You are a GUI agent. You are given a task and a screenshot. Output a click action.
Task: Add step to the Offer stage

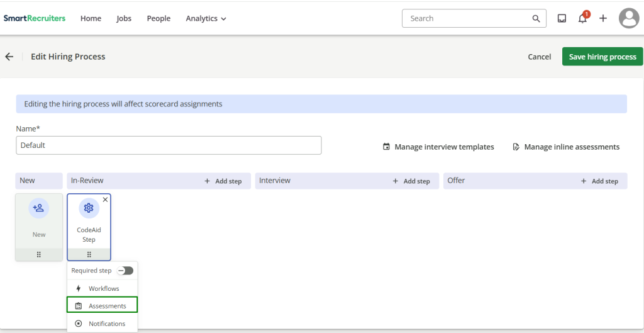pyautogui.click(x=599, y=181)
